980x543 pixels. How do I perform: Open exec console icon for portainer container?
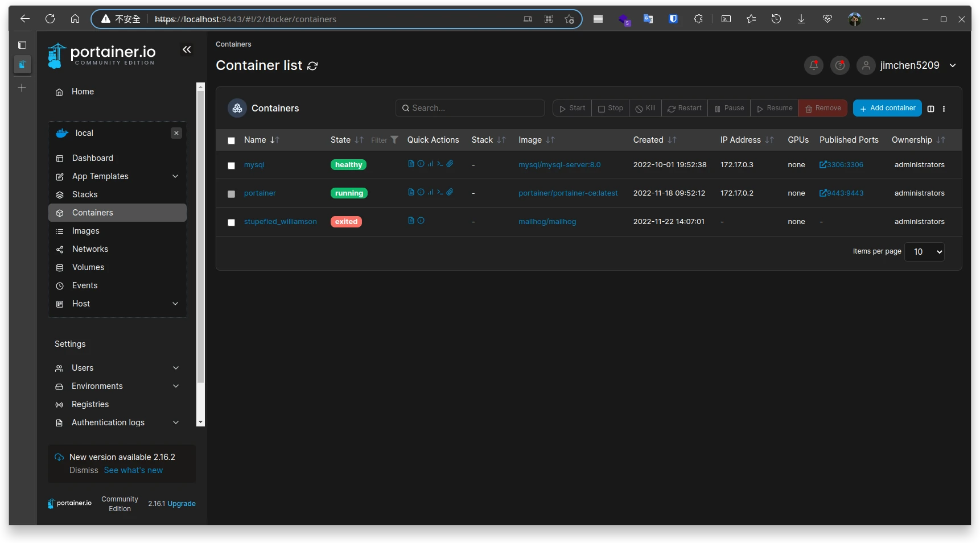pyautogui.click(x=440, y=192)
